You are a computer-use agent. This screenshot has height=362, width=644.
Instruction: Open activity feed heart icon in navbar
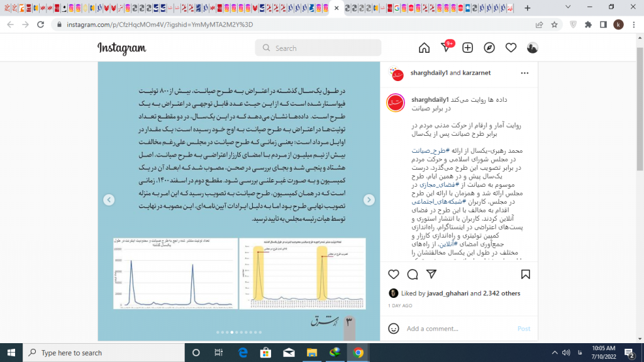pyautogui.click(x=511, y=48)
